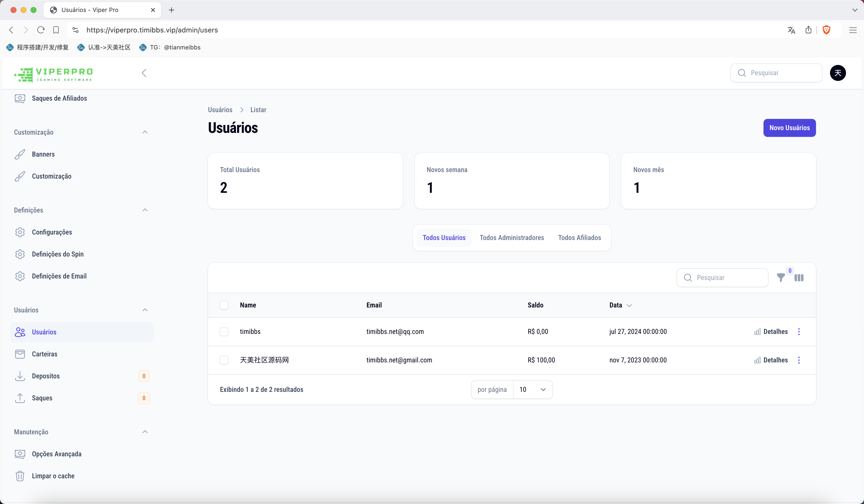Open row actions menu for 天美社区源码网
The height and width of the screenshot is (504, 864).
tap(799, 360)
